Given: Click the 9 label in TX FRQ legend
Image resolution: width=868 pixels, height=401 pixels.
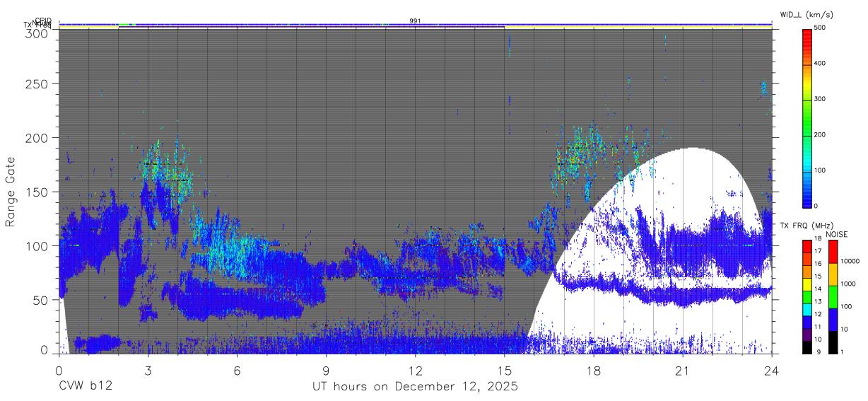Looking at the screenshot, I should click(x=819, y=352).
